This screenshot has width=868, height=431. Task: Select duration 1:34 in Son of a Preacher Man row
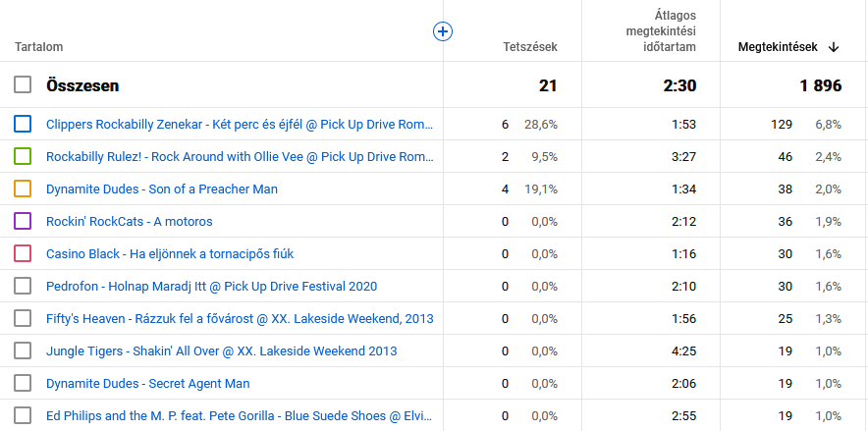[683, 189]
